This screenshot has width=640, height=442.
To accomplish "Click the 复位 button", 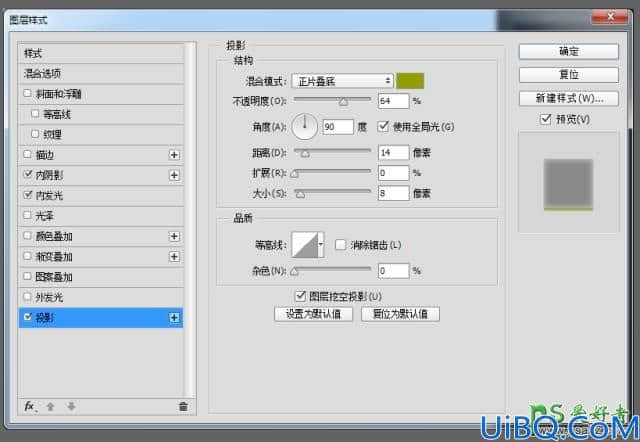I will click(x=569, y=75).
